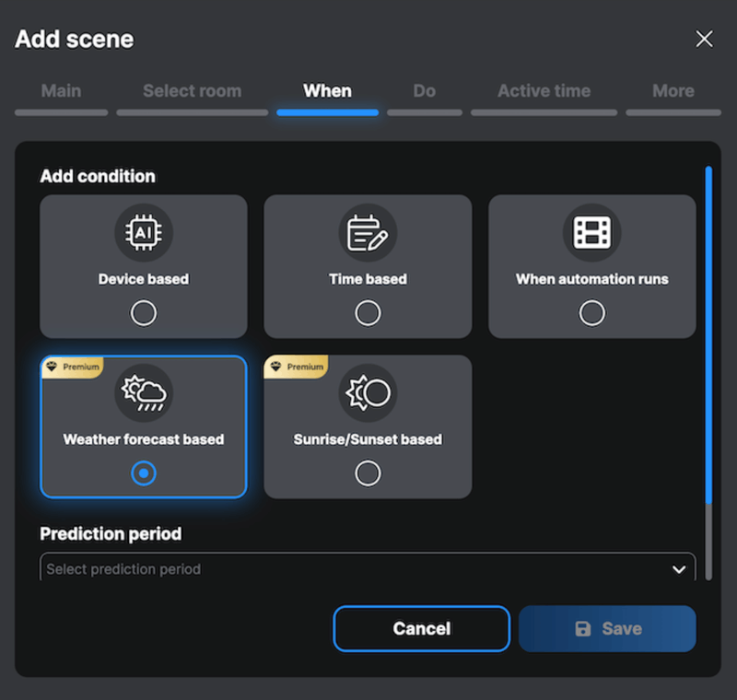Screen dimensions: 737x700
Task: Click the Premium badge on Weather forecast card
Action: point(73,367)
